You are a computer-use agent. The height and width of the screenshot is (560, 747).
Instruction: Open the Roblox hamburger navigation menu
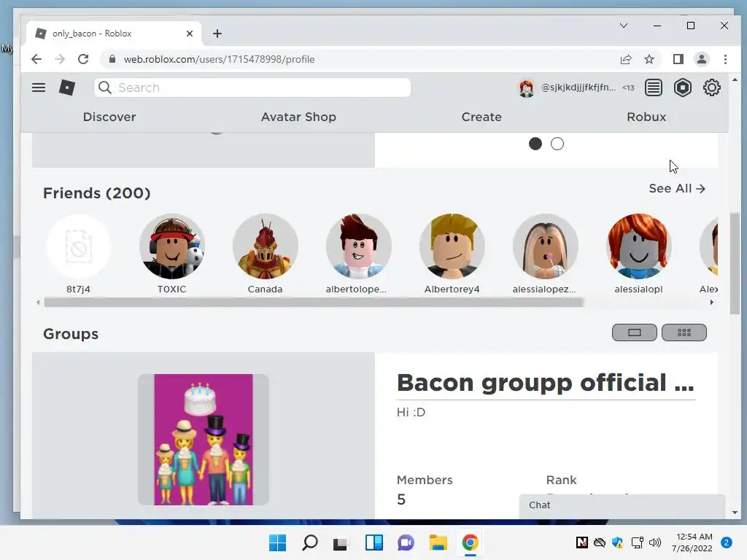pos(39,87)
